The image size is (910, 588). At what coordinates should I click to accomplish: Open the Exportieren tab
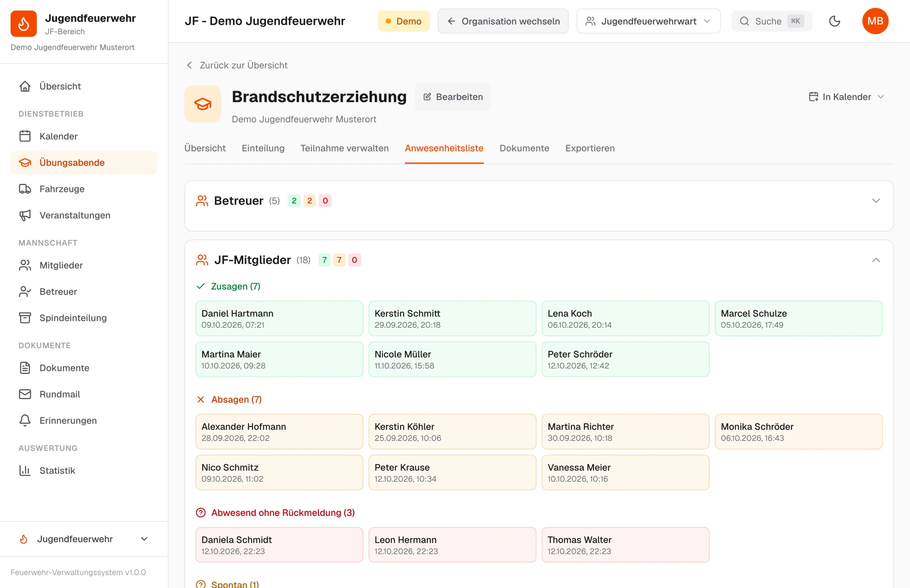[589, 148]
